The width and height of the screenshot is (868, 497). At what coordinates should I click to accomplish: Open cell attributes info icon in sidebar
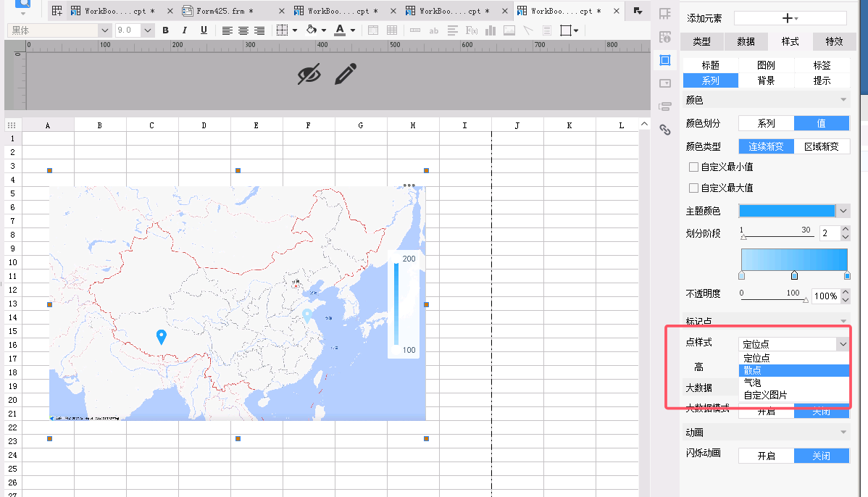(665, 37)
